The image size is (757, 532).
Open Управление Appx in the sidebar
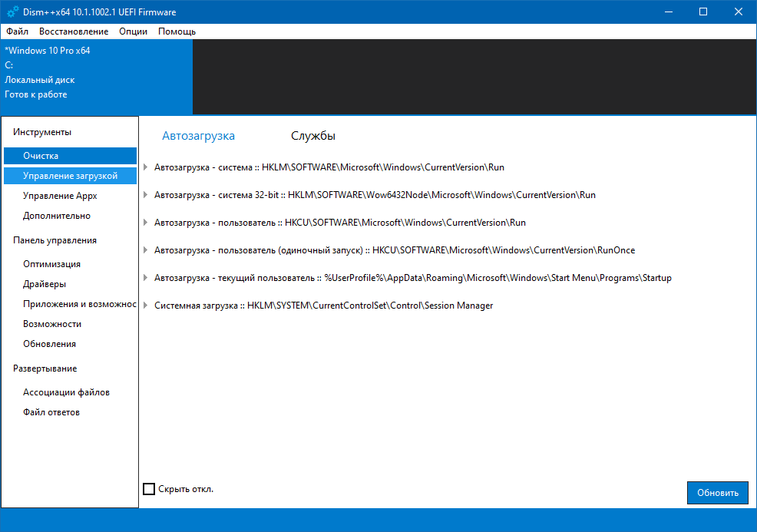(60, 196)
